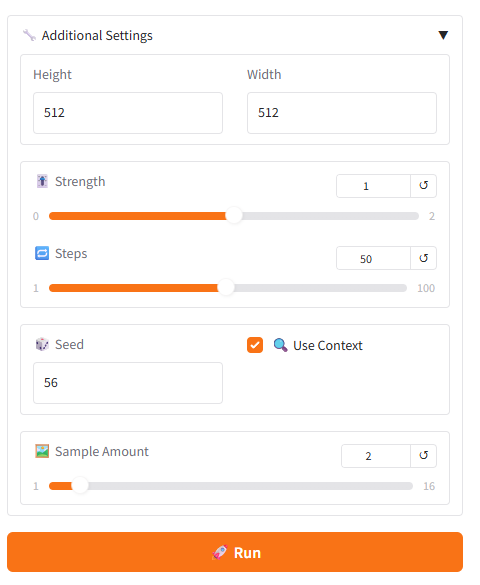Click the dice icon next to Seed
Screen dimensions: 480x585
pos(42,344)
